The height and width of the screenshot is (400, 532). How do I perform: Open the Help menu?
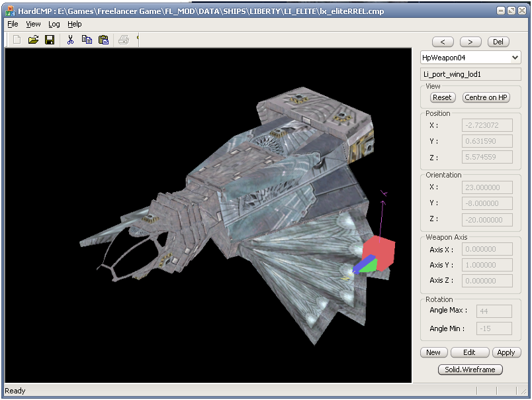click(74, 24)
